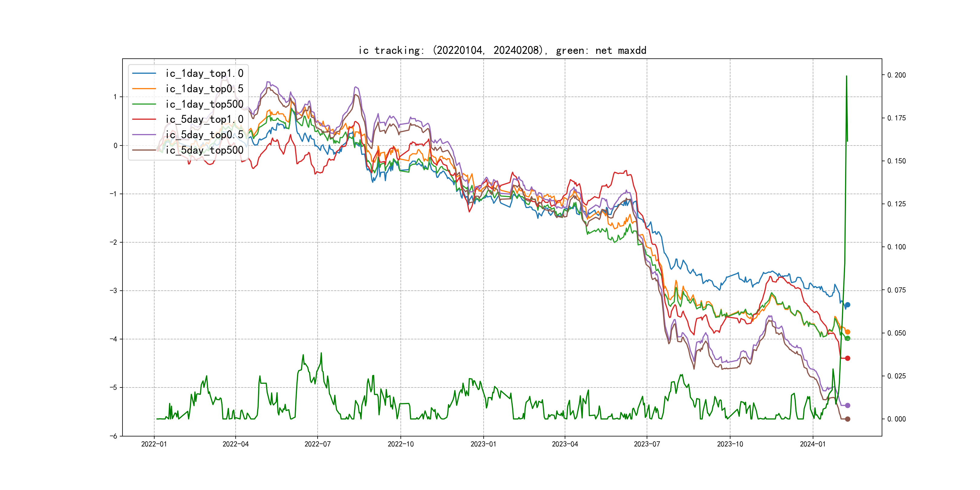Click the peak of the green maxdd spike
Screen dimensions: 980x490
[x=846, y=76]
